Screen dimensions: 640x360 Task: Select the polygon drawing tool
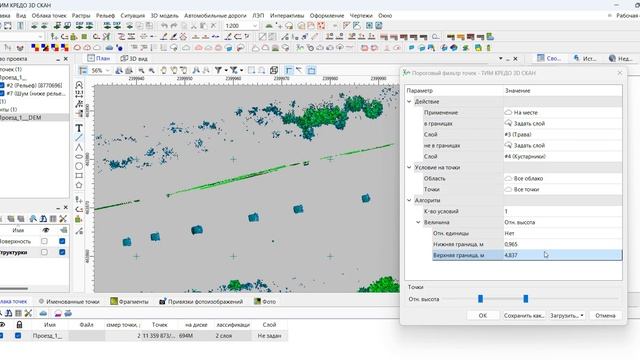[79, 185]
